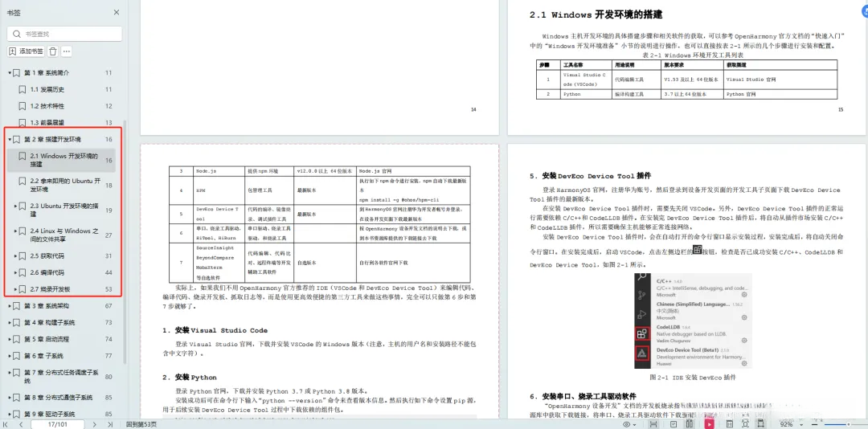
Task: Expand the 2.6 编译代码 node
Action: (x=15, y=272)
